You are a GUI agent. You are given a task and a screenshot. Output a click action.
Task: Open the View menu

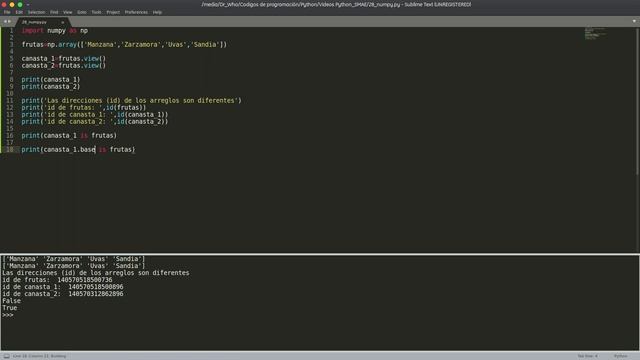tap(68, 12)
